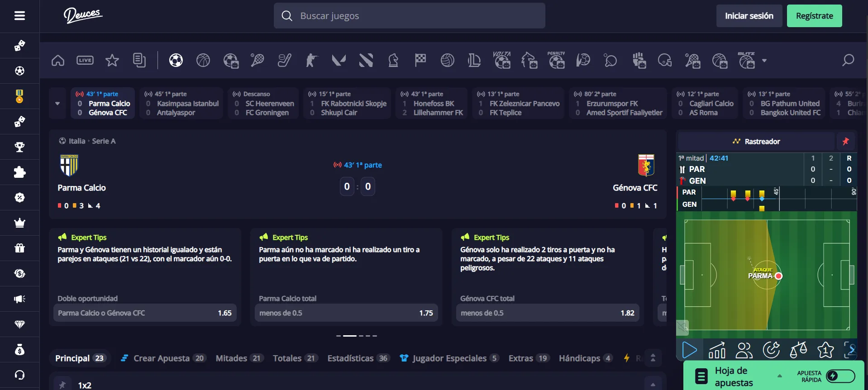The width and height of the screenshot is (868, 390).
Task: Switch to the Mitades tab
Action: click(239, 358)
